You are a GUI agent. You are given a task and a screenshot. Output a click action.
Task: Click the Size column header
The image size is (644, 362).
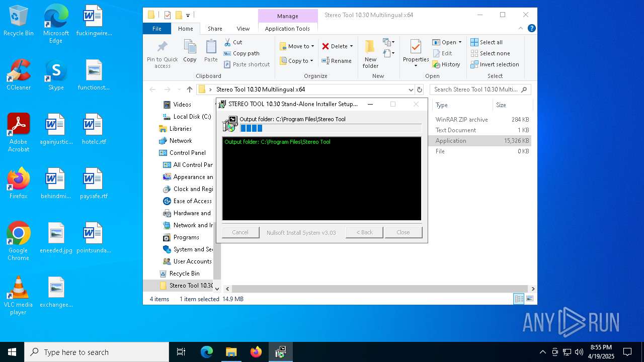point(512,105)
